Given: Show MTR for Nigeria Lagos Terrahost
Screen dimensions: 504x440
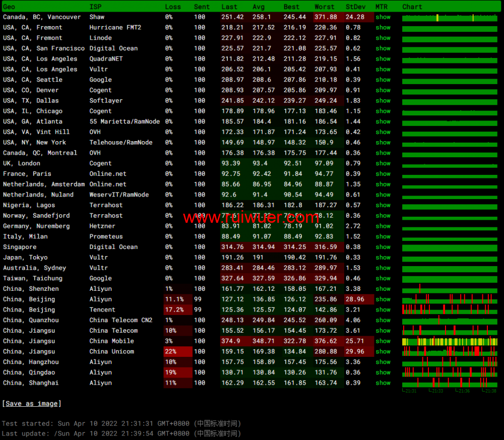Looking at the screenshot, I should [383, 205].
